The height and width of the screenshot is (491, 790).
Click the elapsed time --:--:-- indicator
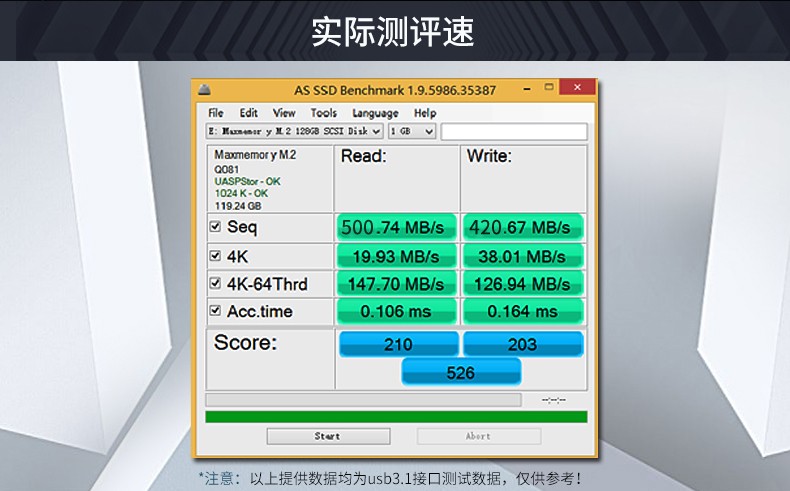(554, 400)
